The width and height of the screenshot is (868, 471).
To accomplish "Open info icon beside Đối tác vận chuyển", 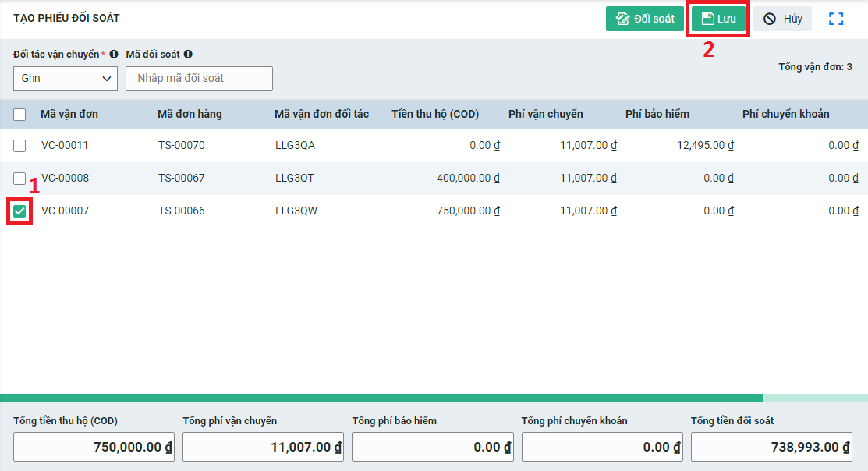I will 114,55.
